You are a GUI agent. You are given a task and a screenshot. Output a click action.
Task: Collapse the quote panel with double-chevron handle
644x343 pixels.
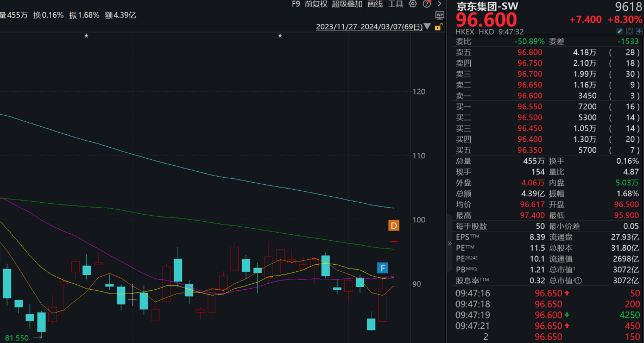(x=449, y=243)
